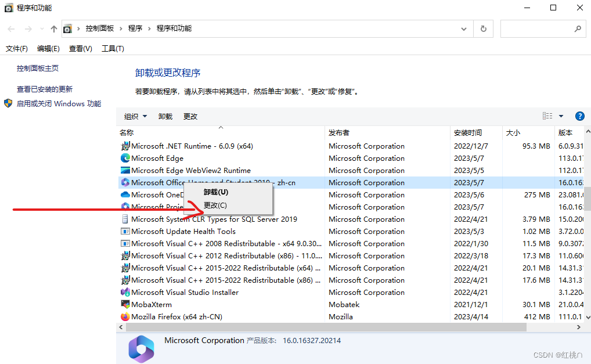Screen dimensions: 591x364
Task: Expand chevron after 控制面板 breadcrumb
Action: click(x=121, y=28)
